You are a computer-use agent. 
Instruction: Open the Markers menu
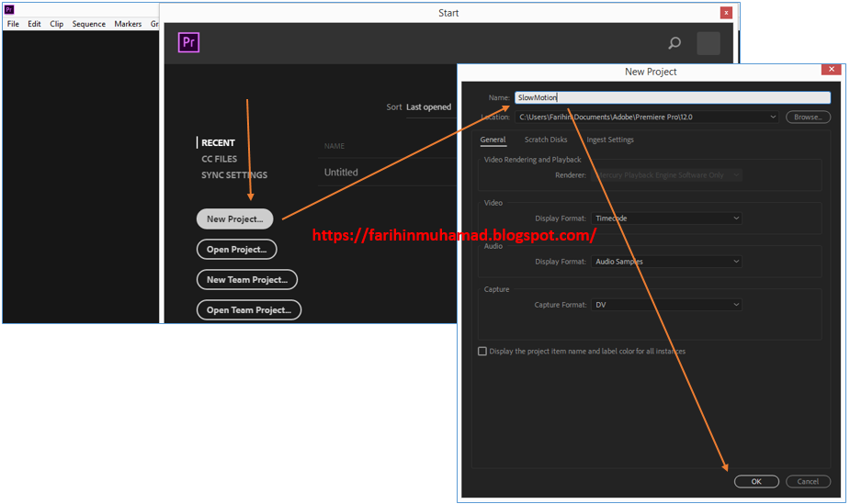tap(128, 24)
